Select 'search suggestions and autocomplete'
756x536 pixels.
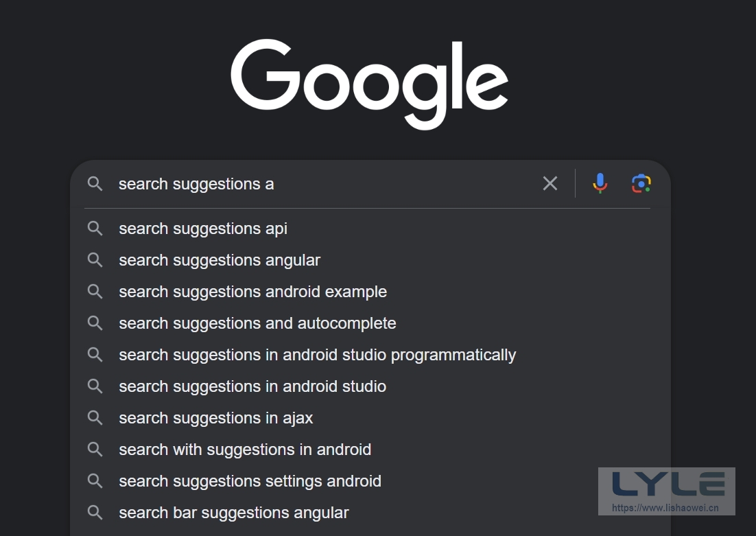[370, 323]
